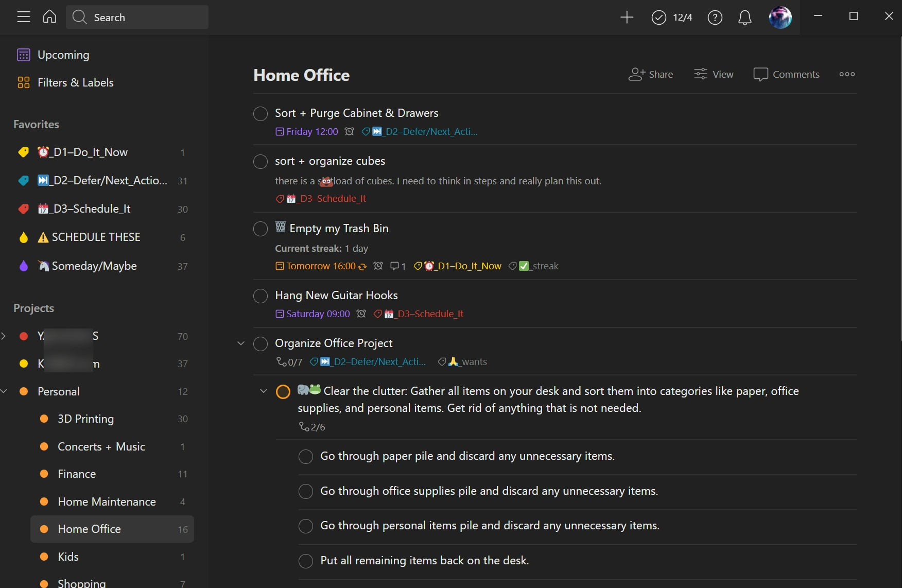Complete Put all remaining items back subtask
This screenshot has width=902, height=588.
tap(306, 561)
